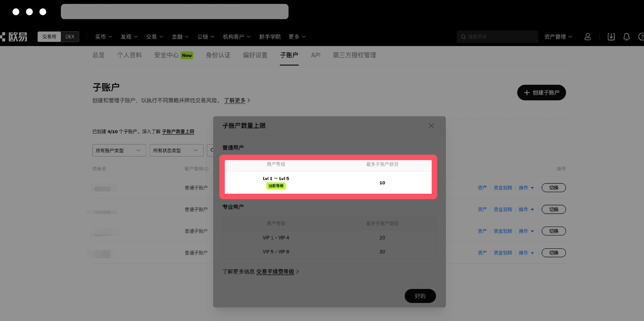Click the info icon beside 账户类别

click(x=206, y=169)
